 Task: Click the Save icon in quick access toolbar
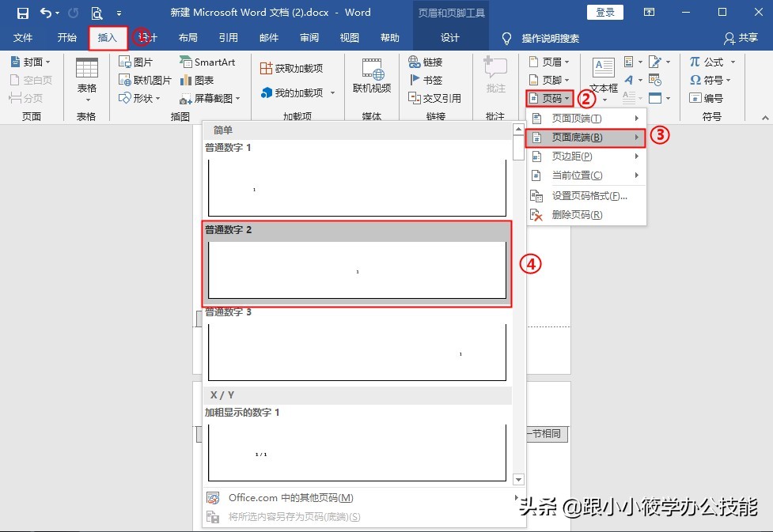tap(23, 13)
